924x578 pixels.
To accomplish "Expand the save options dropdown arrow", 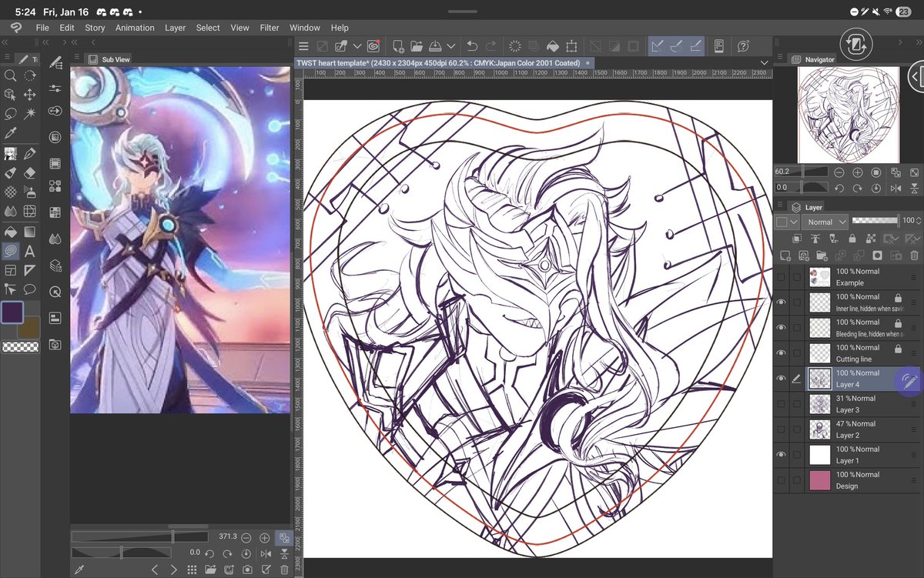I will pyautogui.click(x=451, y=46).
